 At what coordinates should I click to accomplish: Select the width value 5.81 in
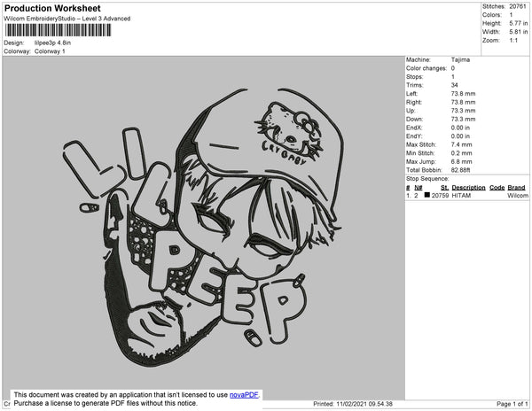[x=518, y=32]
